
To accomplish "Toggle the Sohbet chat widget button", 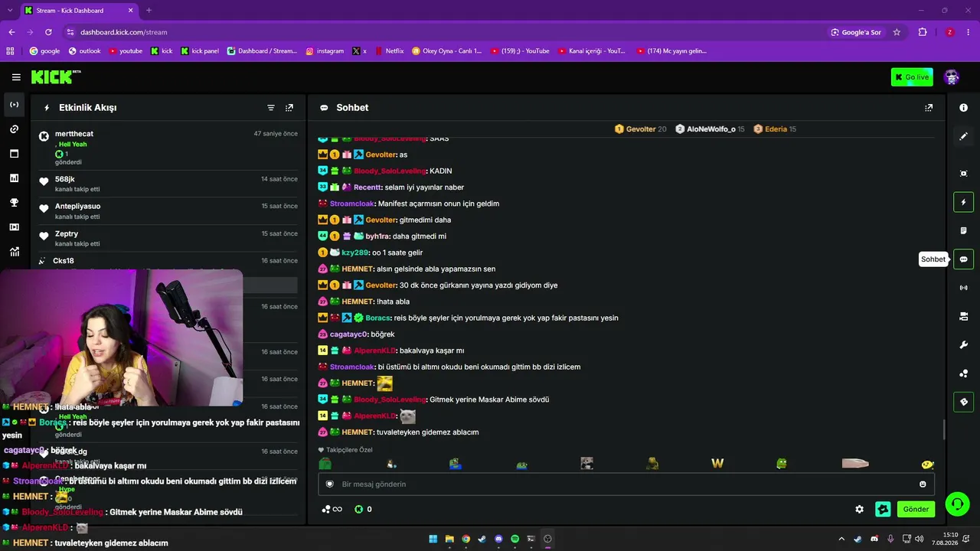I will (964, 259).
